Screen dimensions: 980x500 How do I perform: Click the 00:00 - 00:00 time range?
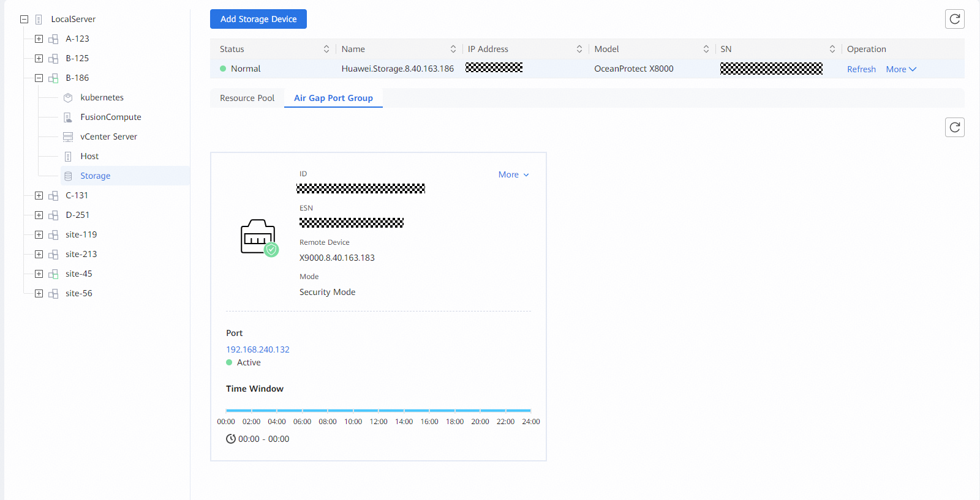tap(263, 439)
